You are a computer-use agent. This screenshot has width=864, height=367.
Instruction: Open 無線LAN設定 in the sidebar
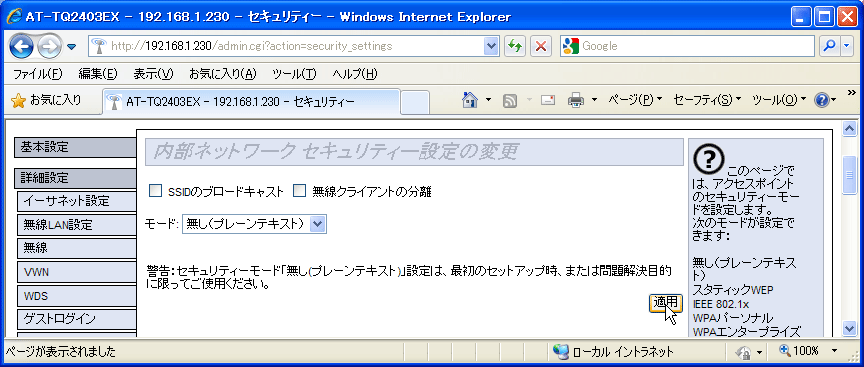[x=77, y=225]
